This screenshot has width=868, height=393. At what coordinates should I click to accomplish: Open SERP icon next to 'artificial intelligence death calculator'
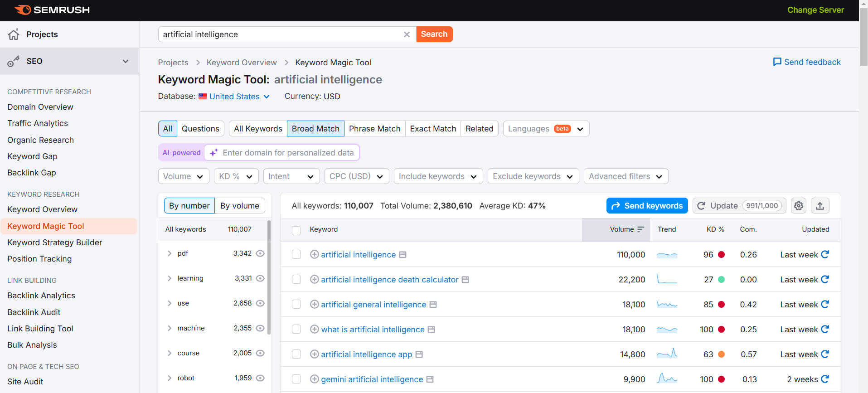(x=465, y=280)
